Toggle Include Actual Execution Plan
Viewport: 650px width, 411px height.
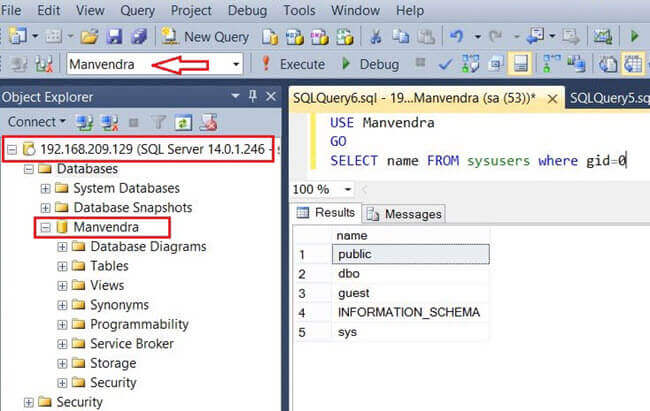[x=551, y=64]
